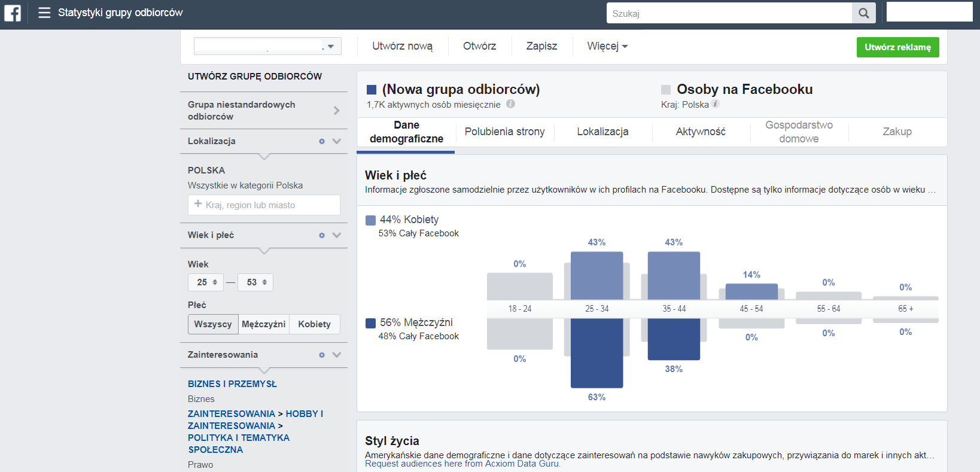Click the Facebook logo icon

pos(13,13)
